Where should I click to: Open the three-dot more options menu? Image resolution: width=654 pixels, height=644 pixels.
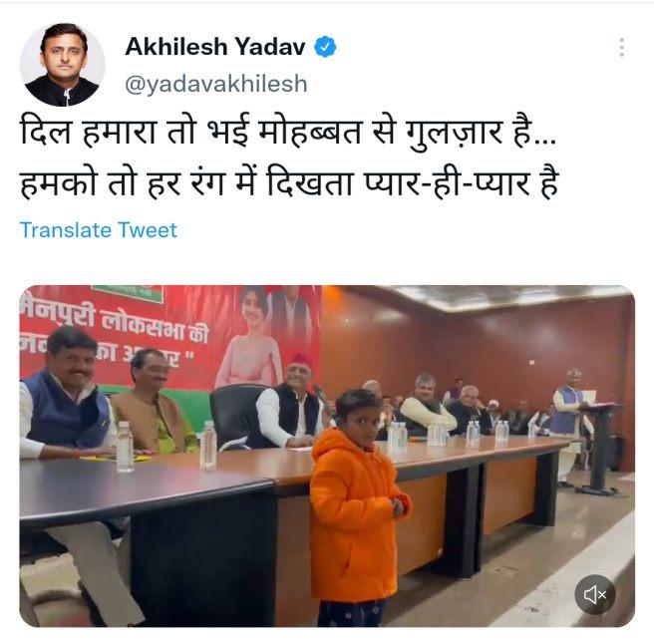tap(621, 47)
